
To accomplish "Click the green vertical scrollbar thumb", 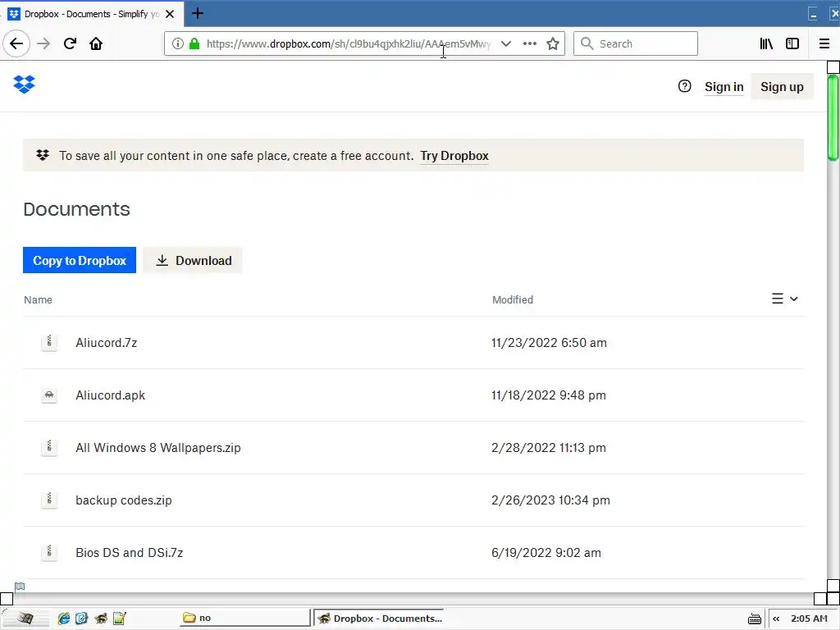I will [833, 118].
